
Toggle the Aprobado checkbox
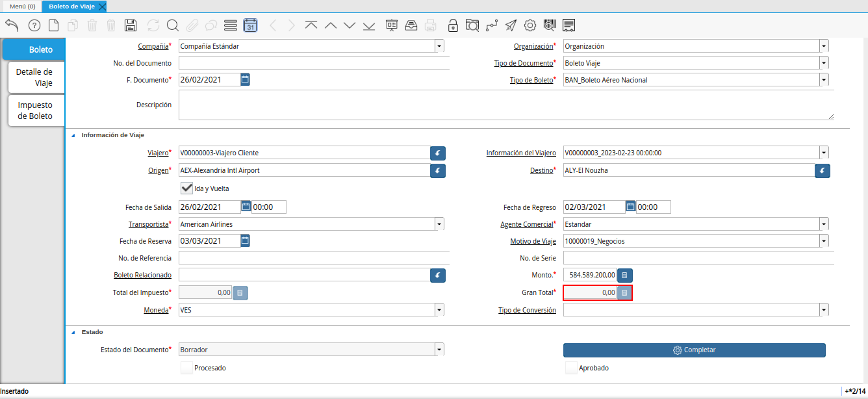tap(571, 368)
